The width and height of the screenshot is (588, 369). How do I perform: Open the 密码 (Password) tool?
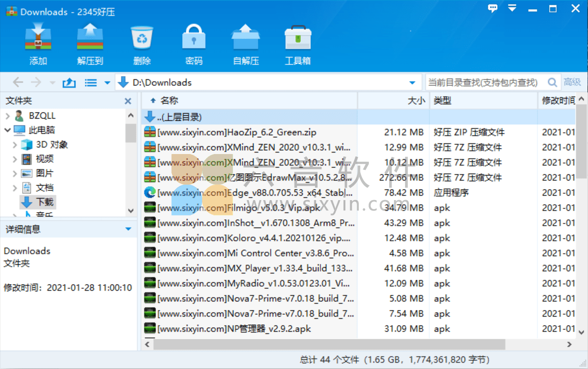click(194, 43)
